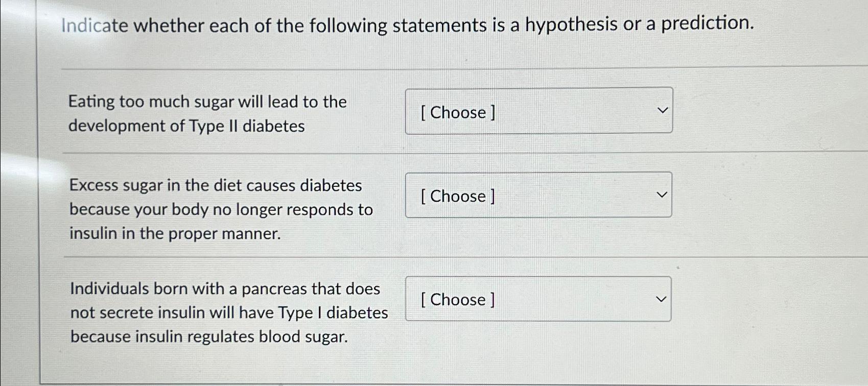Image resolution: width=868 pixels, height=386 pixels.
Task: Click the Type I diabetes statement
Action: coord(229,312)
